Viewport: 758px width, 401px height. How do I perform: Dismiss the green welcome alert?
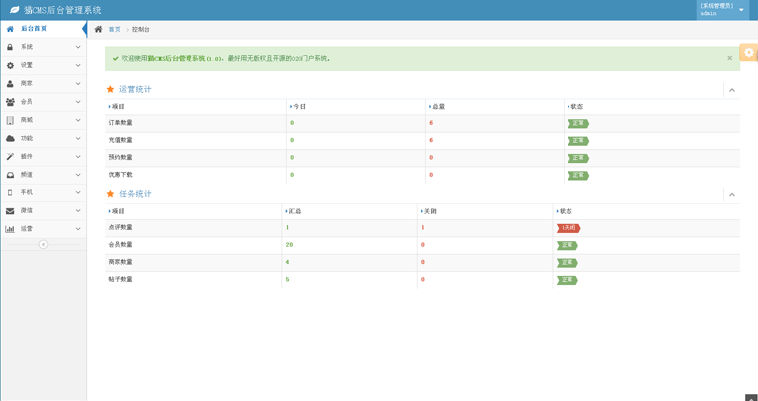pyautogui.click(x=729, y=58)
